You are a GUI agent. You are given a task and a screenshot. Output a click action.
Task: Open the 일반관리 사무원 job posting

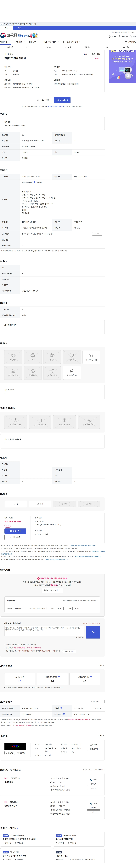[x=11, y=806]
